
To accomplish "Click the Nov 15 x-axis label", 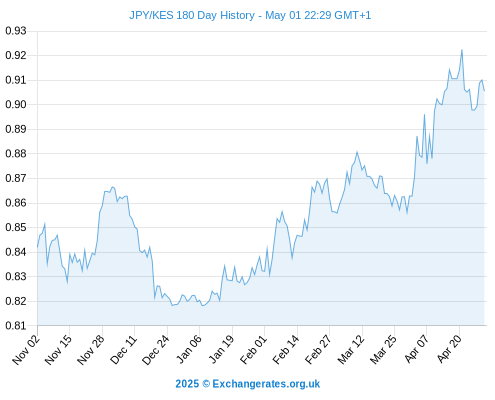I will click(58, 350).
